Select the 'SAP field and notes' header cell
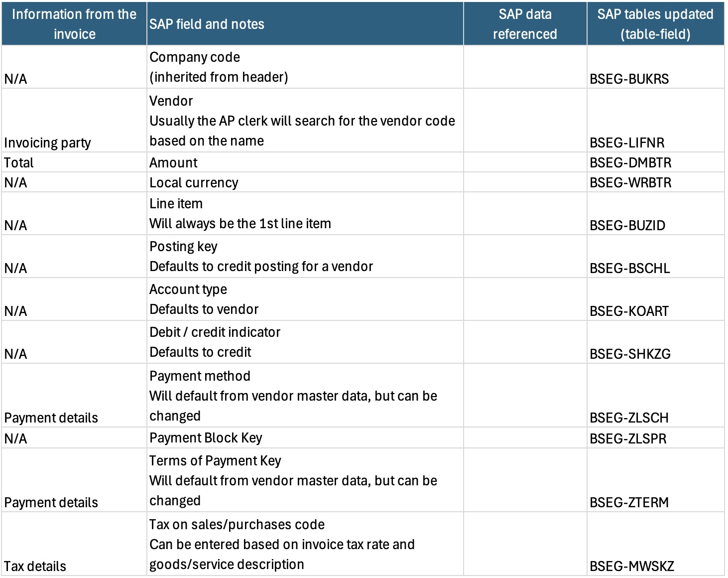Viewport: 728px width, 578px height. pyautogui.click(x=305, y=24)
